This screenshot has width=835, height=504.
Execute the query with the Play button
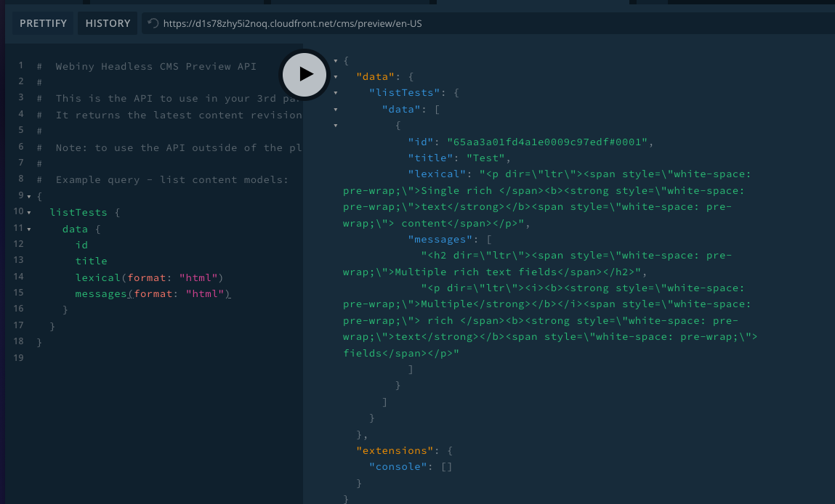point(304,75)
